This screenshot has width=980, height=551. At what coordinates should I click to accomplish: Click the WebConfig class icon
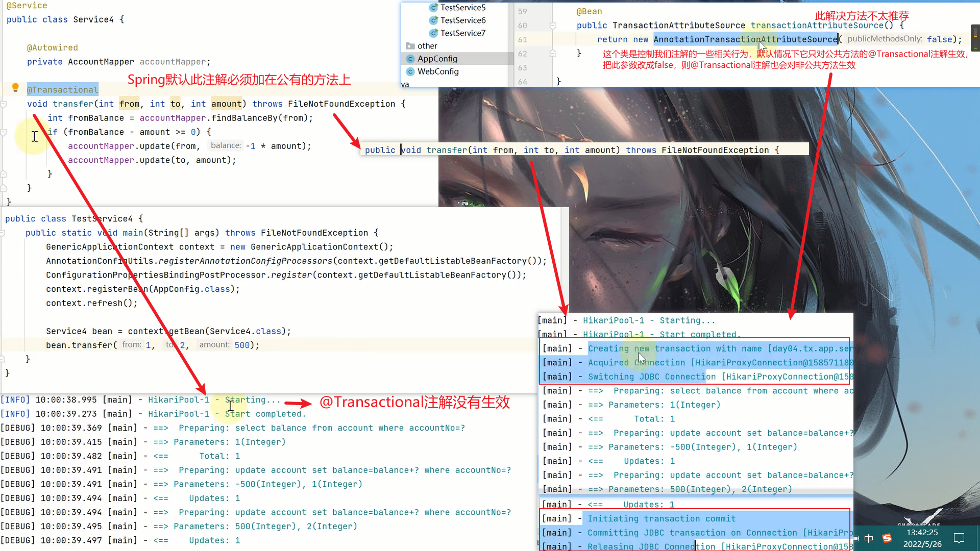[410, 71]
